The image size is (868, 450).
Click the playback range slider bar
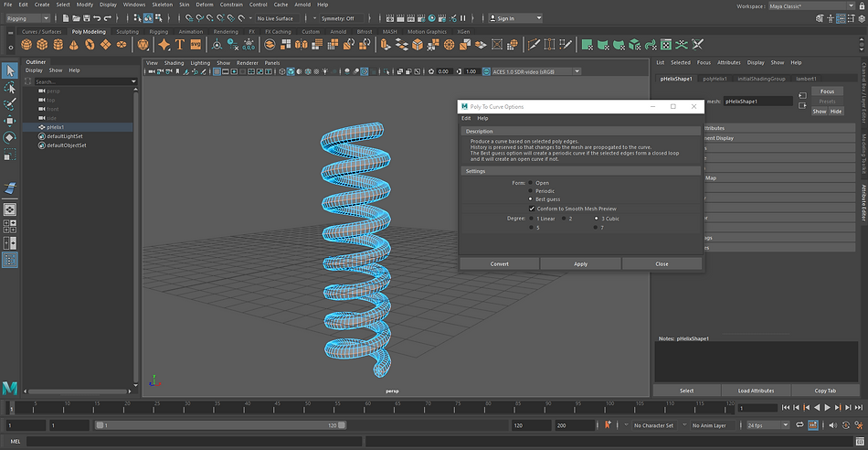coord(221,425)
